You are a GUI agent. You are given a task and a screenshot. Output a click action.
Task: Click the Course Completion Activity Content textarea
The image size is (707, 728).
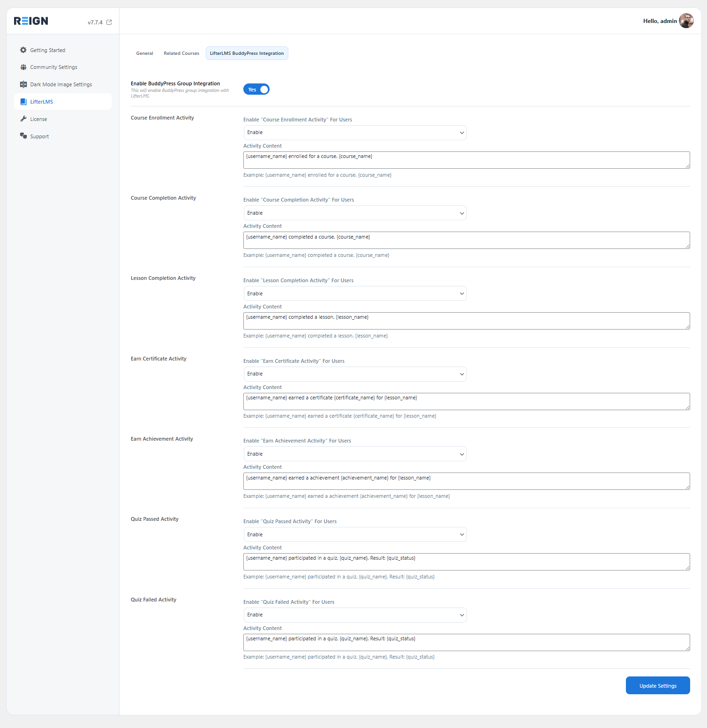[x=466, y=240]
